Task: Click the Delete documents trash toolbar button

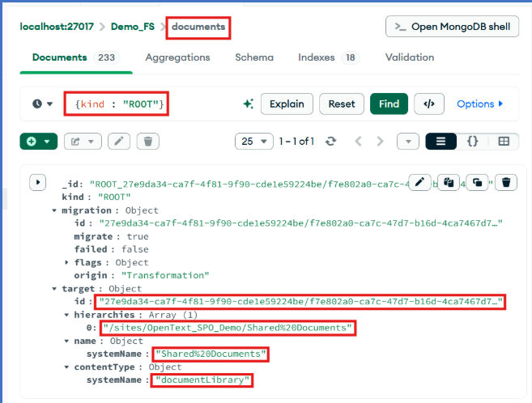Action: [148, 142]
